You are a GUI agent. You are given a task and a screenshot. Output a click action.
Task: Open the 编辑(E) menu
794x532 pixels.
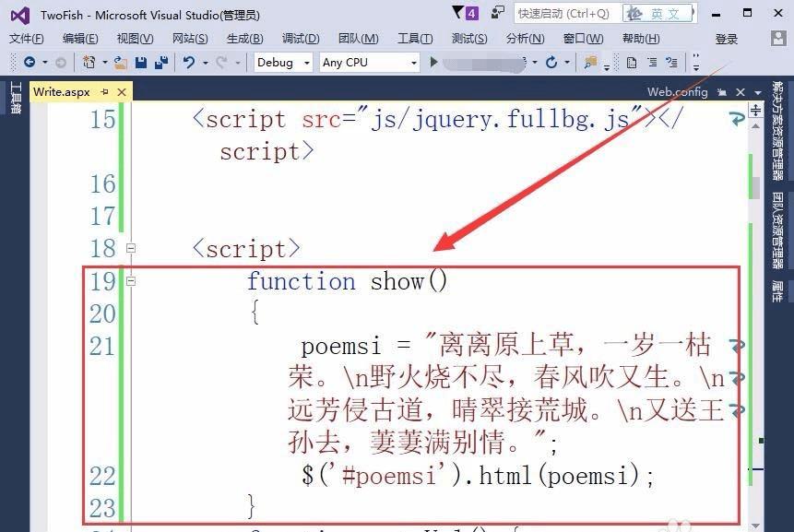[x=80, y=39]
